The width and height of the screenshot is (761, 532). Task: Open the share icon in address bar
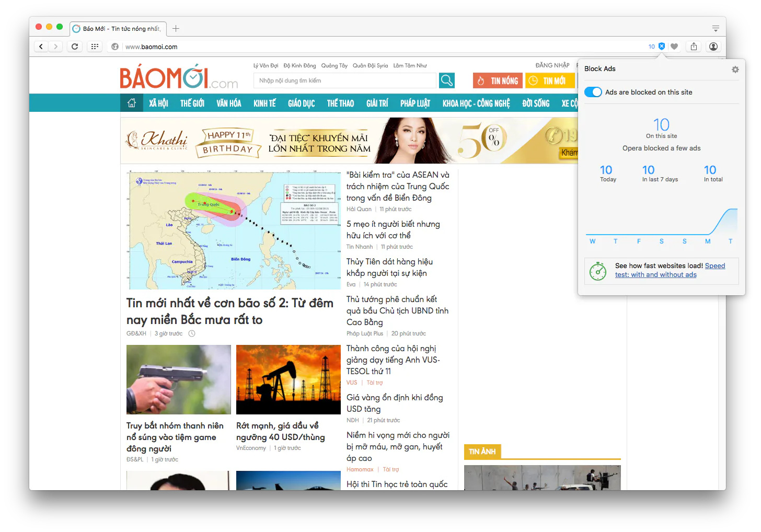tap(694, 47)
